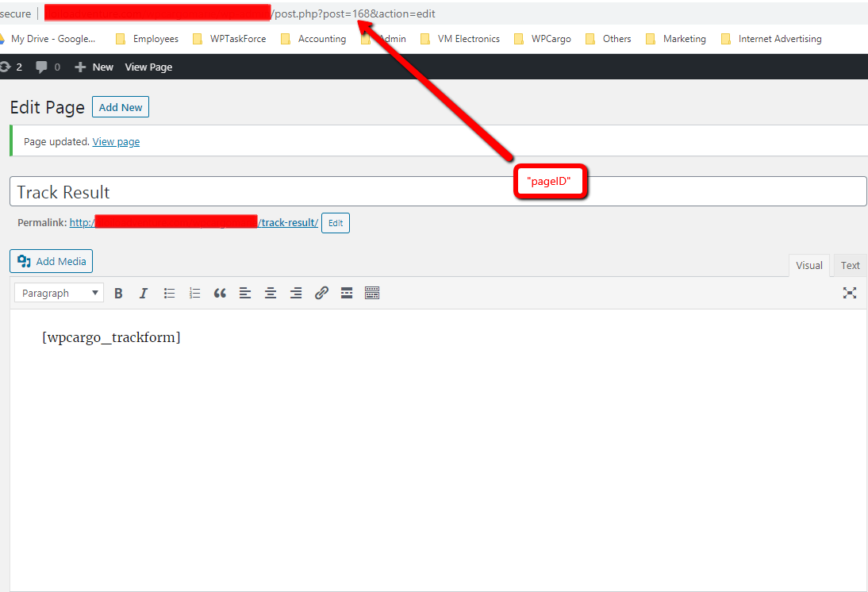Toggle bold formatting in editor toolbar
The width and height of the screenshot is (868, 592).
118,294
